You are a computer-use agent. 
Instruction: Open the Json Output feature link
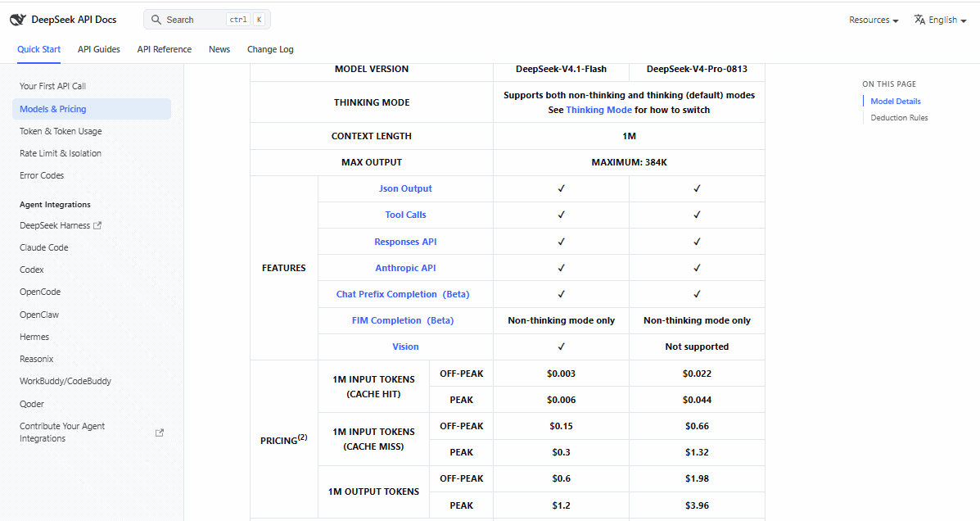[x=405, y=188]
